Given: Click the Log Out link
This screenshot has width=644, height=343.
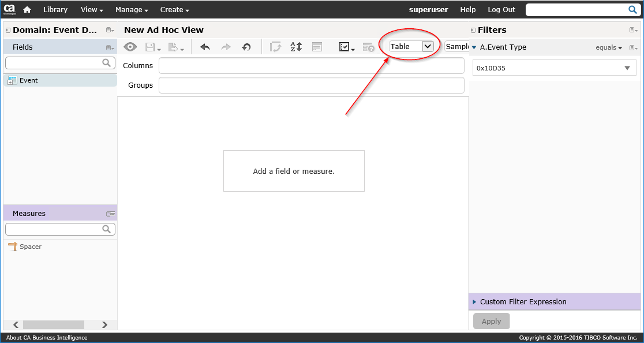Looking at the screenshot, I should coord(501,10).
